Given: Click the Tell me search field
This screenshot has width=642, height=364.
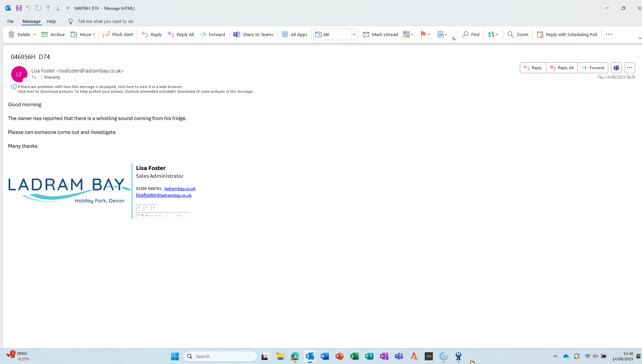Looking at the screenshot, I should point(106,21).
